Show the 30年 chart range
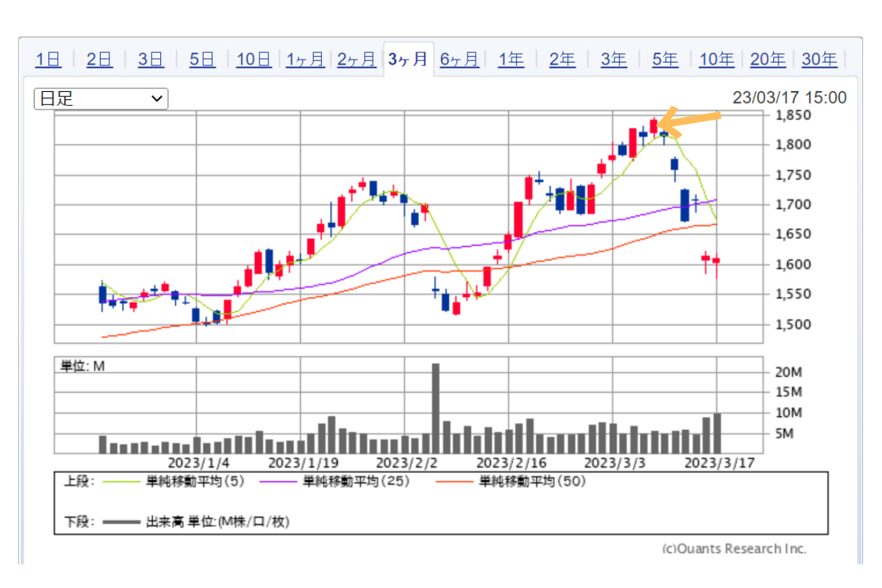Viewport: 882px width, 588px height. (820, 60)
